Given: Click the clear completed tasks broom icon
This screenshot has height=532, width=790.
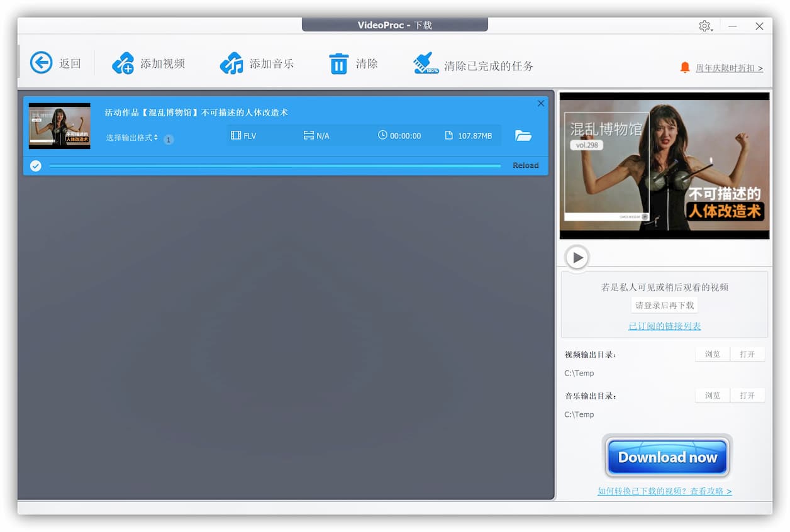Looking at the screenshot, I should click(426, 64).
